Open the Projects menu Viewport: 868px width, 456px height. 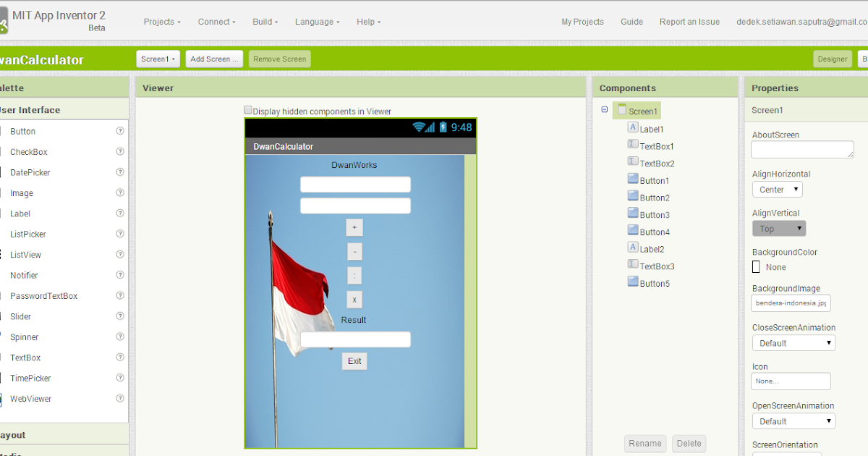(x=161, y=22)
